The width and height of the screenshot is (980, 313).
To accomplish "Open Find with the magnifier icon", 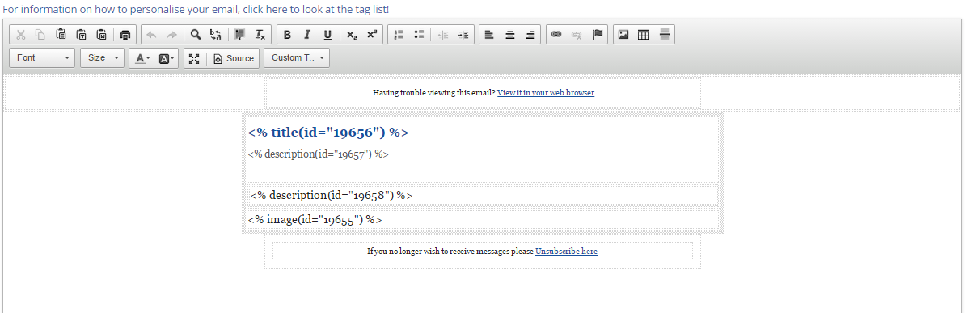I will (195, 35).
